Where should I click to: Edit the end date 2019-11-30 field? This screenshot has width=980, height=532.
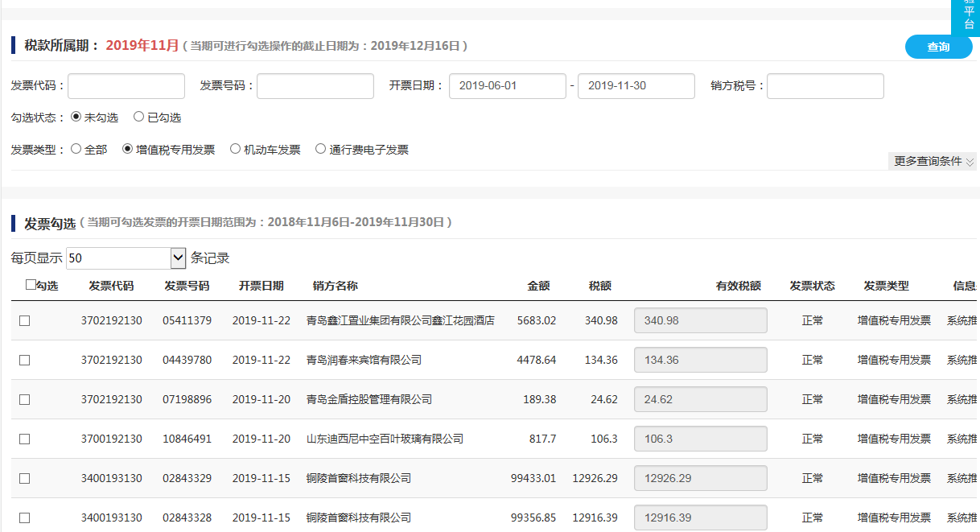click(636, 86)
